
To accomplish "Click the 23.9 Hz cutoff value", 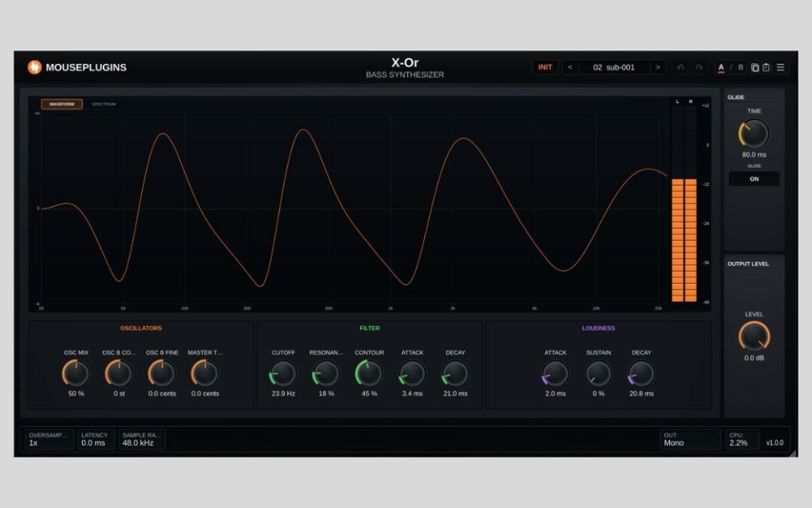I will coord(283,394).
